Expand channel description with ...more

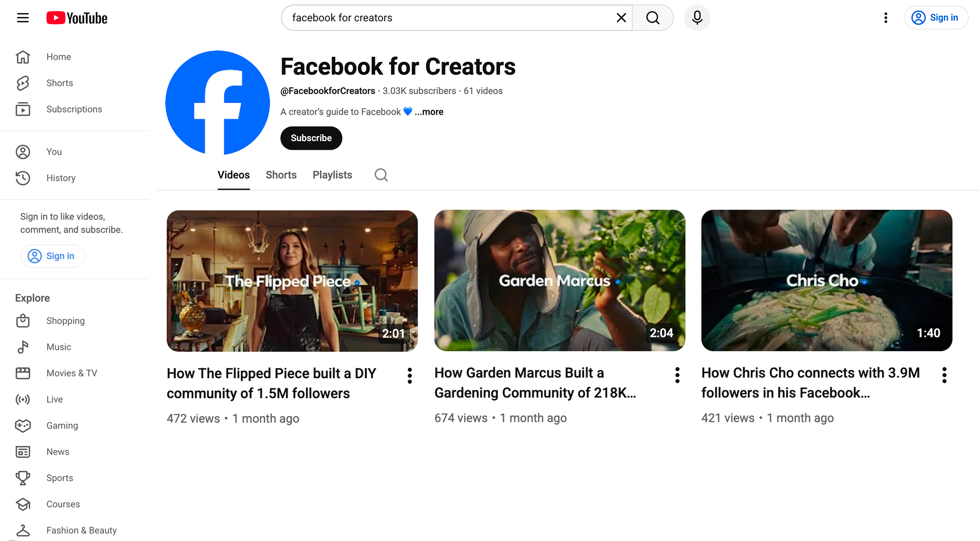click(429, 112)
